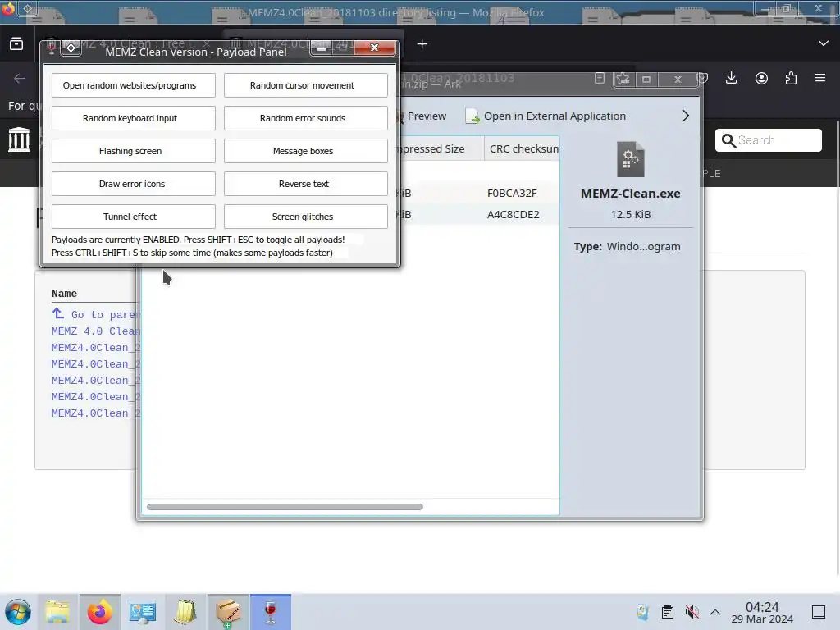Click Preview in Ark toolbar
840x630 pixels.
423,116
